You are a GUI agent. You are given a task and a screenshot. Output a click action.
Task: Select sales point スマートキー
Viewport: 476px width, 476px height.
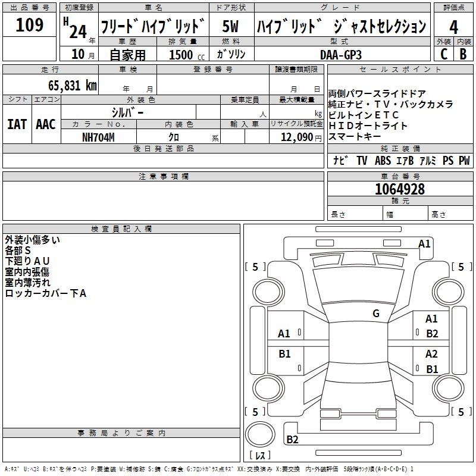[x=355, y=136]
